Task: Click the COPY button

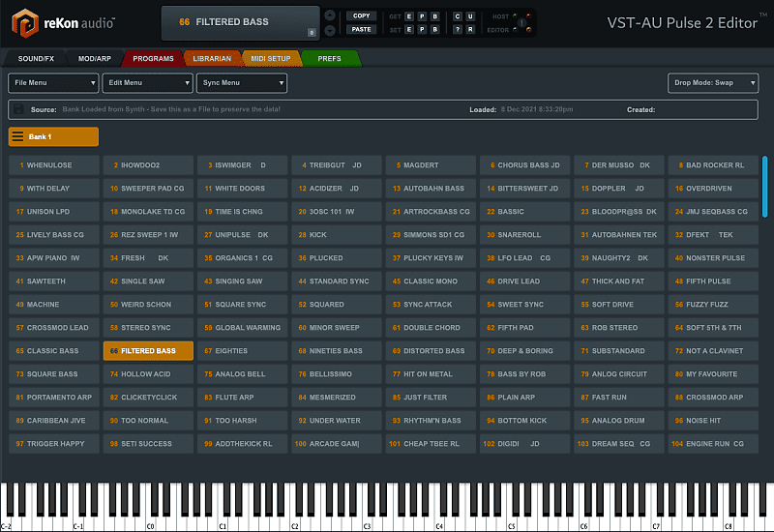Action: point(361,16)
